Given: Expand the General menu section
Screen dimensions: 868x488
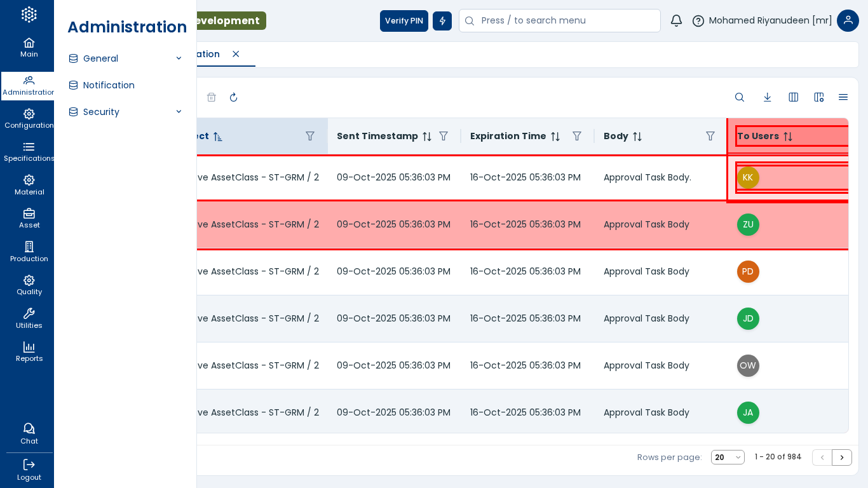Looking at the screenshot, I should point(125,58).
